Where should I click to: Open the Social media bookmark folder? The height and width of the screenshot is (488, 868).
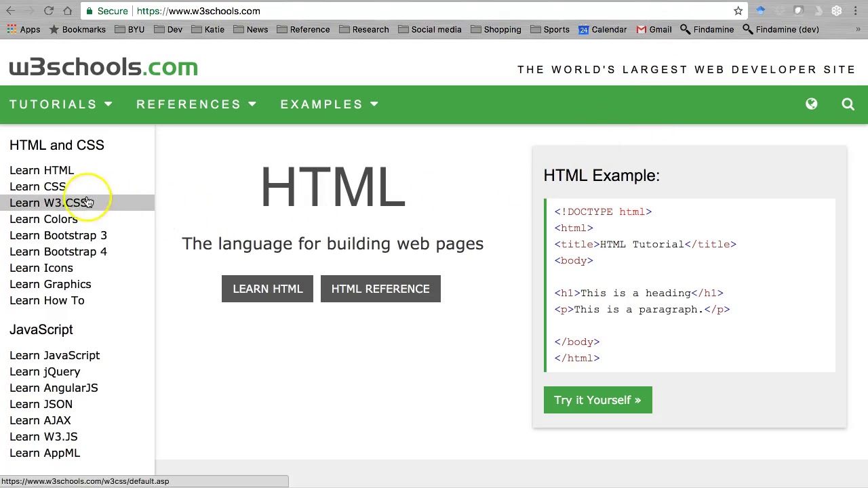point(429,29)
